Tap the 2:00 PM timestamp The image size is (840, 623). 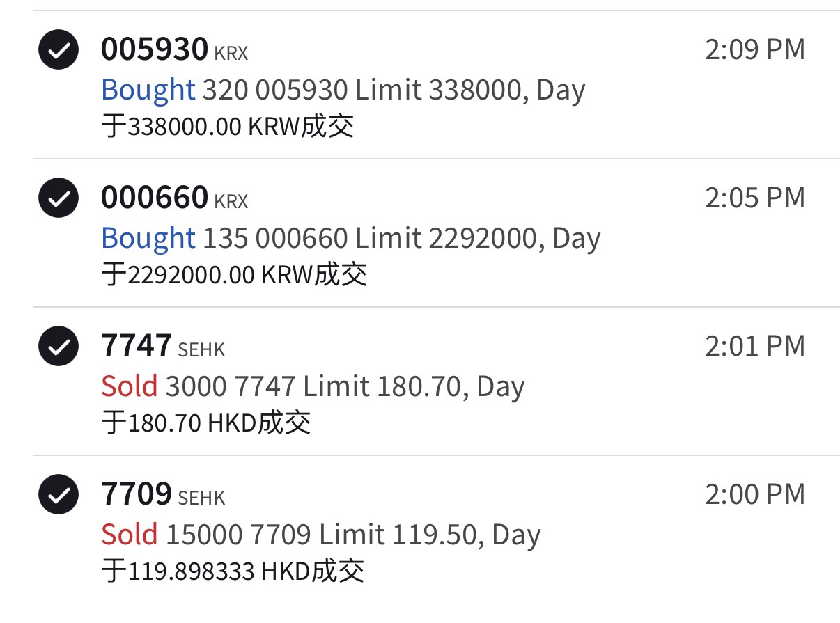[x=755, y=494]
